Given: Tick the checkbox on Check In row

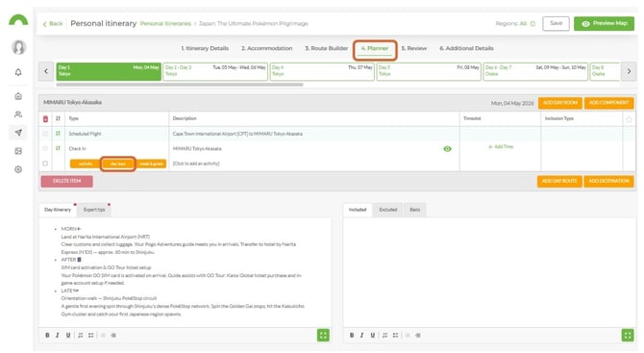Looking at the screenshot, I should click(x=45, y=148).
